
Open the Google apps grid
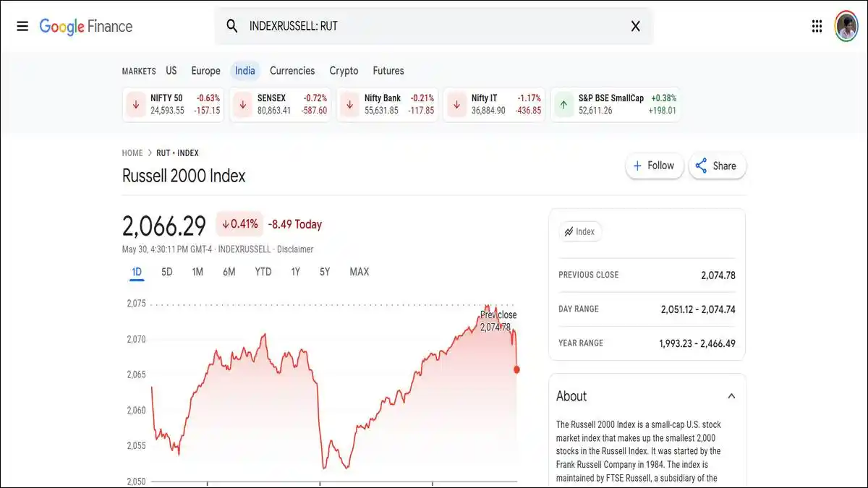[817, 26]
